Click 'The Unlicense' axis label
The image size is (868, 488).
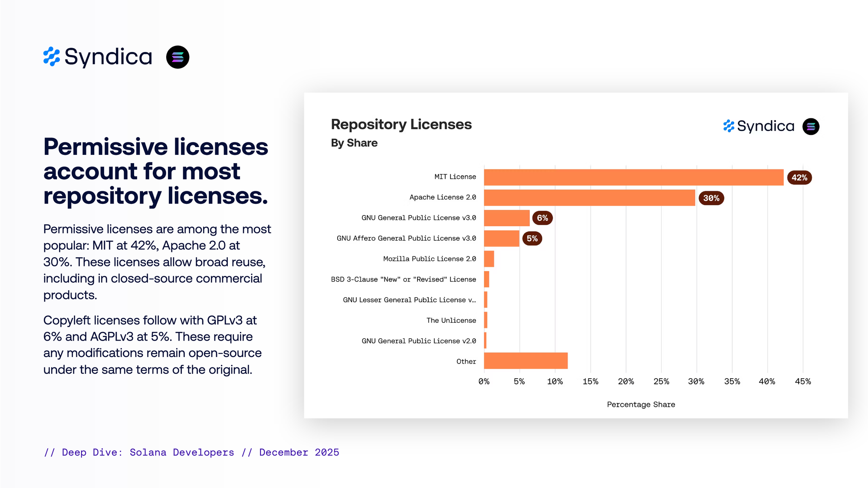point(451,320)
